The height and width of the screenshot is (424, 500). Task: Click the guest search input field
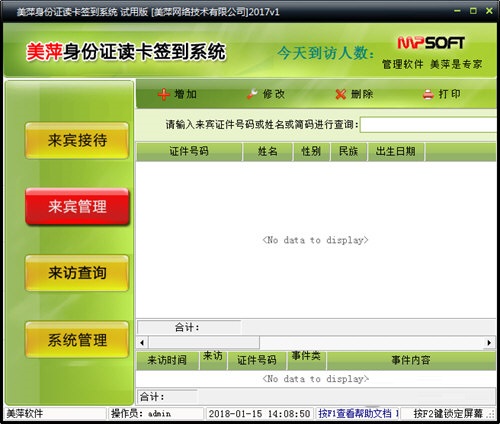428,125
